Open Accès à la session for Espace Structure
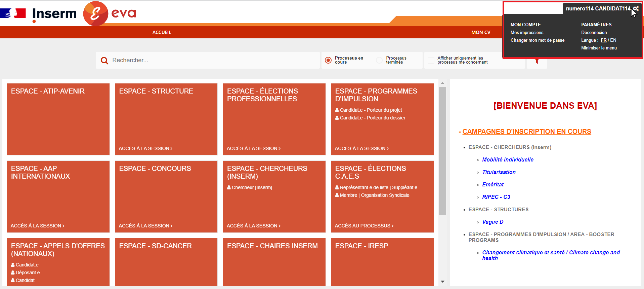The width and height of the screenshot is (644, 289). 145,148
